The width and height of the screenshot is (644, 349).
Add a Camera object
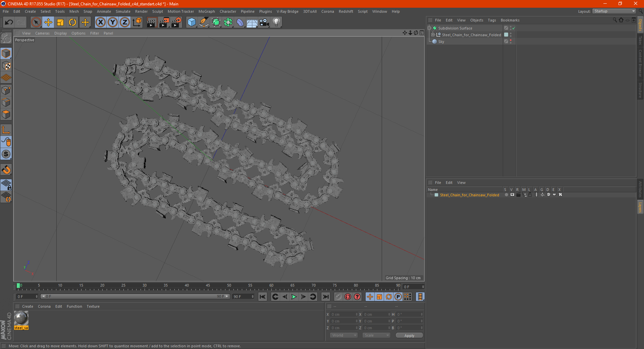[x=264, y=22]
